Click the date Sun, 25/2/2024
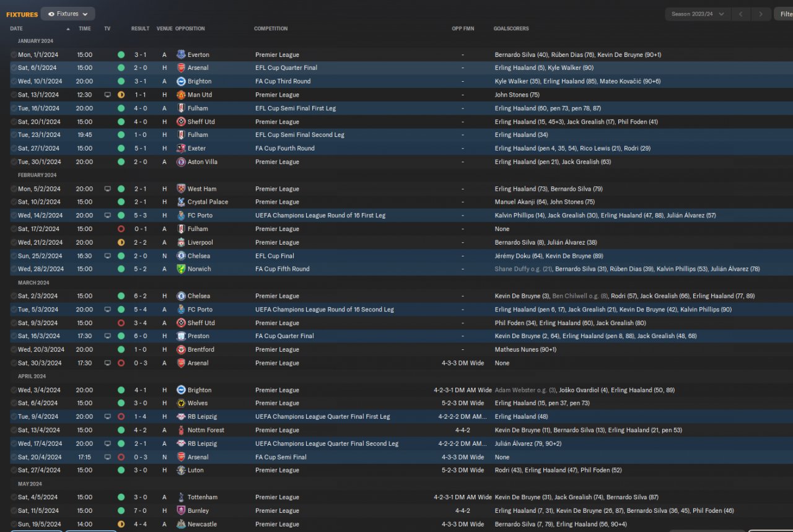Screen dimensions: 793x532 tap(40, 256)
